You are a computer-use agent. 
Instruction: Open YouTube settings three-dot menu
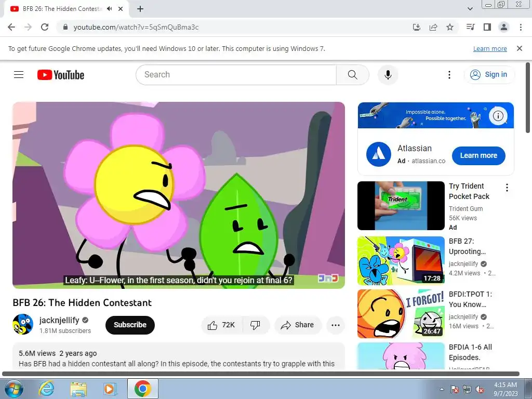tap(449, 75)
